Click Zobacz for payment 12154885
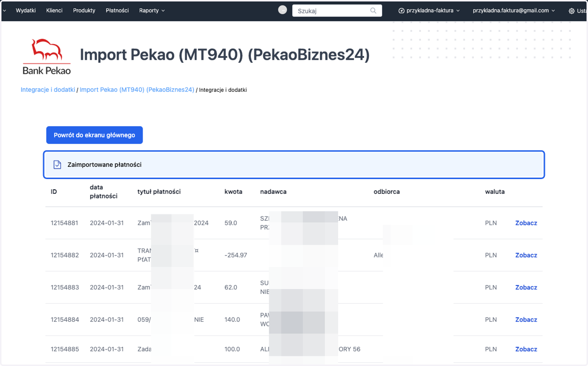This screenshot has height=366, width=588. [526, 349]
